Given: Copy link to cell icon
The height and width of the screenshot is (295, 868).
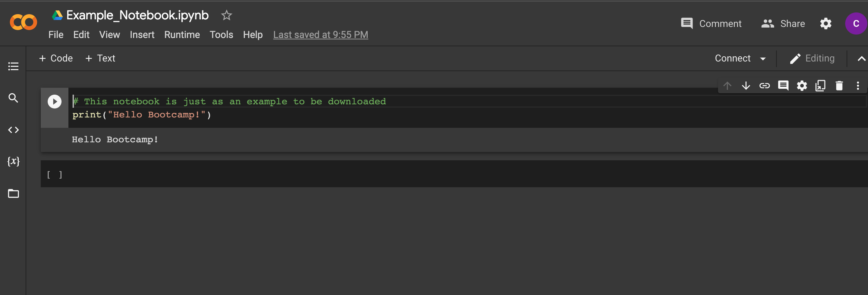Looking at the screenshot, I should [x=765, y=86].
